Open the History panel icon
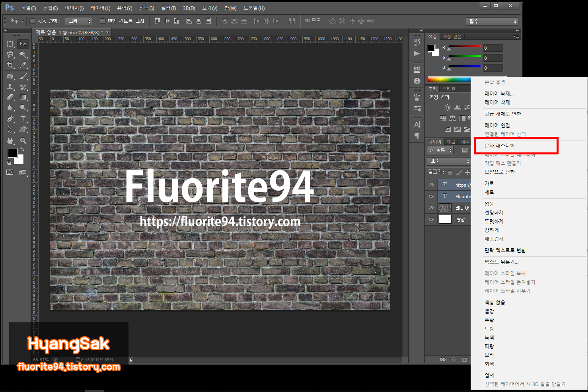Screen dimensions: 588x392 click(417, 43)
